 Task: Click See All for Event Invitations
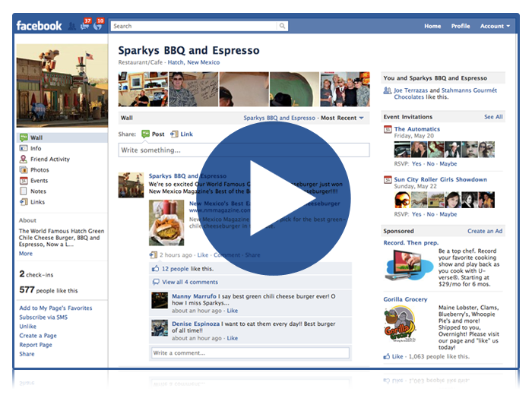coord(493,117)
